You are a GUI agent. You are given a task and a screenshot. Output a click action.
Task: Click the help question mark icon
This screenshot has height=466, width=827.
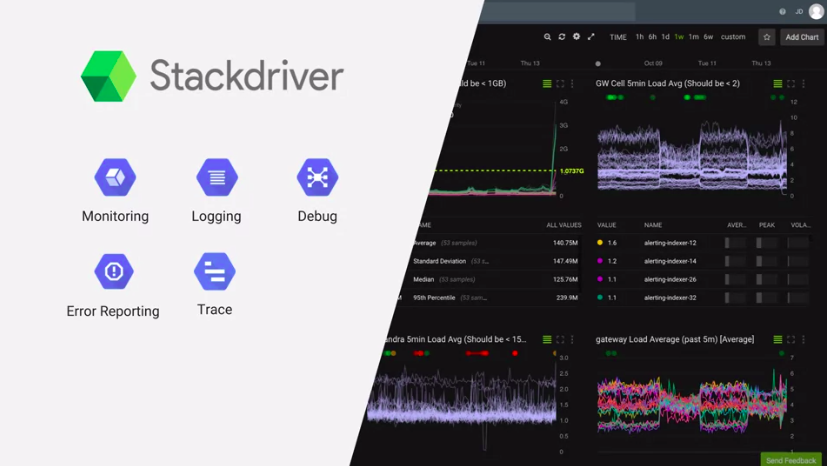click(x=783, y=12)
